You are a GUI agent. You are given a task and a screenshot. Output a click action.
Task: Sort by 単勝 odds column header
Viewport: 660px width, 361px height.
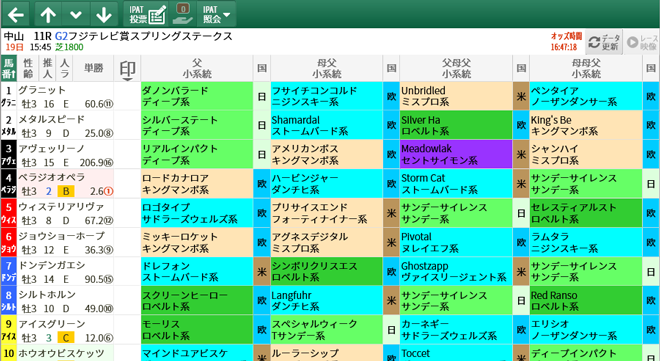tap(93, 68)
